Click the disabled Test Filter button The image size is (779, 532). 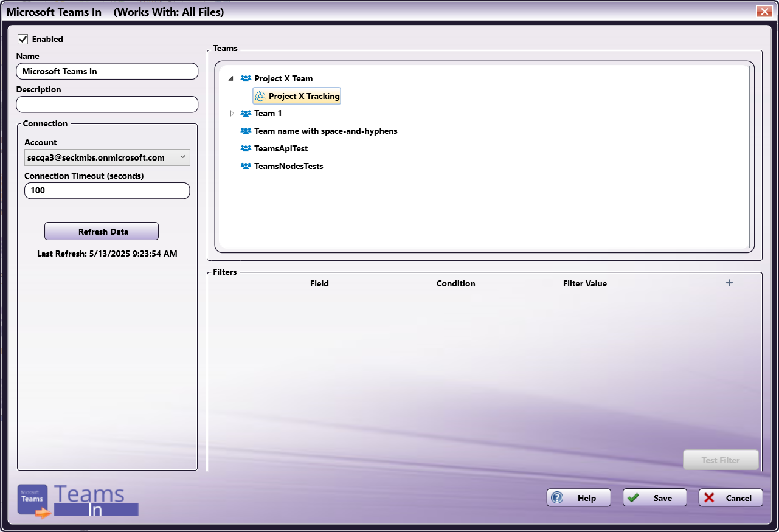pyautogui.click(x=721, y=460)
